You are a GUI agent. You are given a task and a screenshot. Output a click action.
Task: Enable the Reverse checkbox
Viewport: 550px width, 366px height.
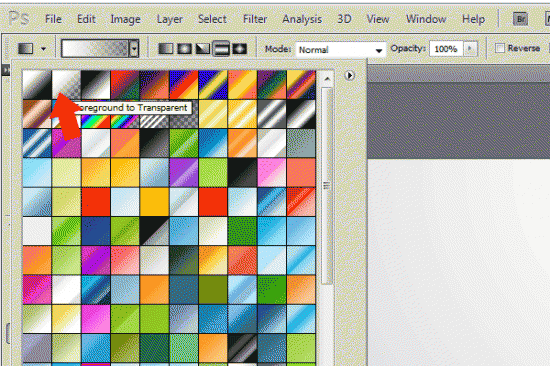[499, 48]
